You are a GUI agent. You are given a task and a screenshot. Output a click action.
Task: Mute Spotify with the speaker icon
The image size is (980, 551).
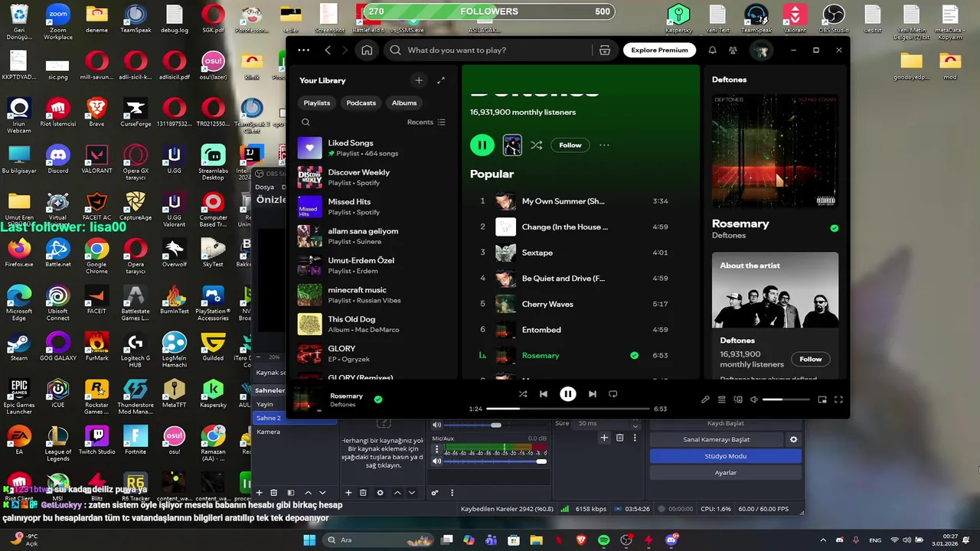click(x=754, y=399)
